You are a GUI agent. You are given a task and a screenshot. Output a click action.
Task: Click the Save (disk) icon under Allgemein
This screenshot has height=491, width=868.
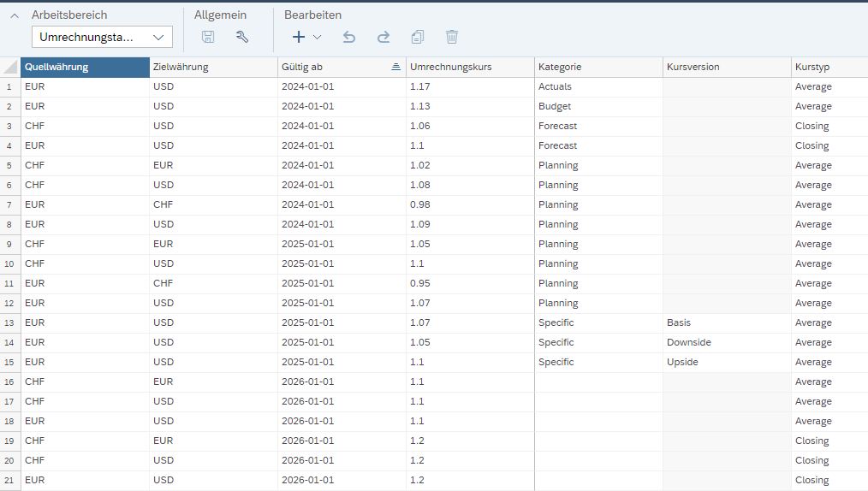(208, 37)
